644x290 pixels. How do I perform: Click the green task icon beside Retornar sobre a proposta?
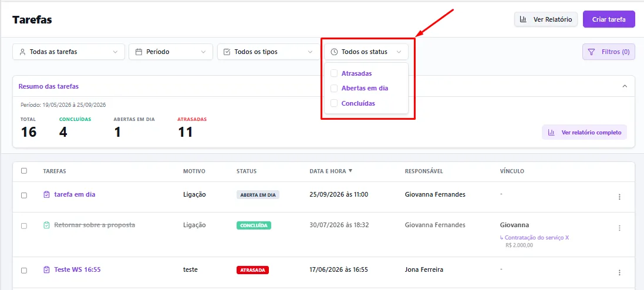[x=46, y=225]
